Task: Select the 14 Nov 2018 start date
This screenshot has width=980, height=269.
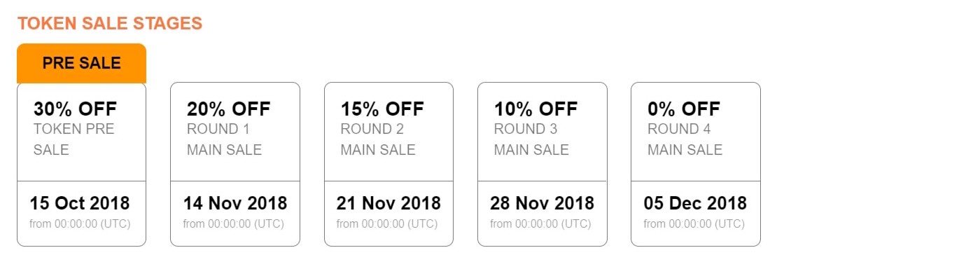Action: click(x=235, y=203)
